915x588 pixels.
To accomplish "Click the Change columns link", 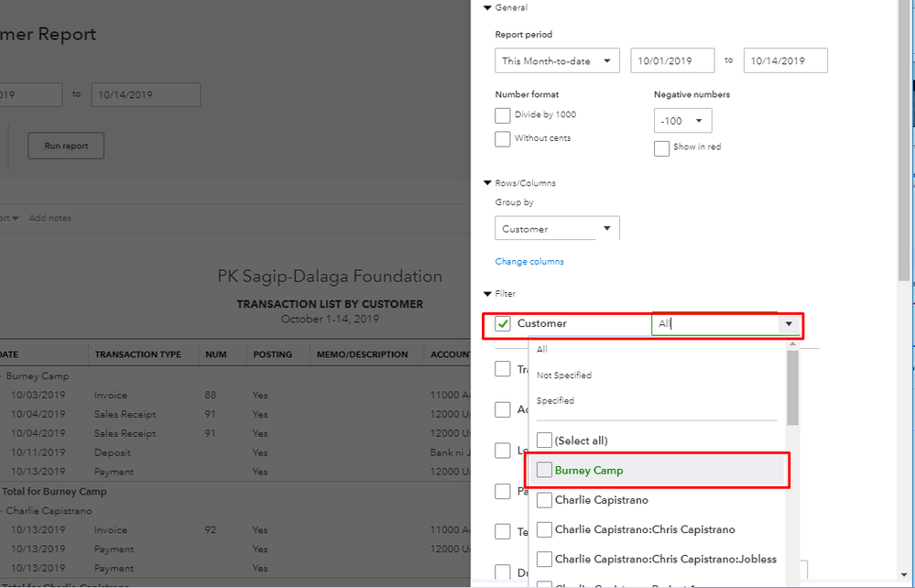I will pyautogui.click(x=529, y=262).
